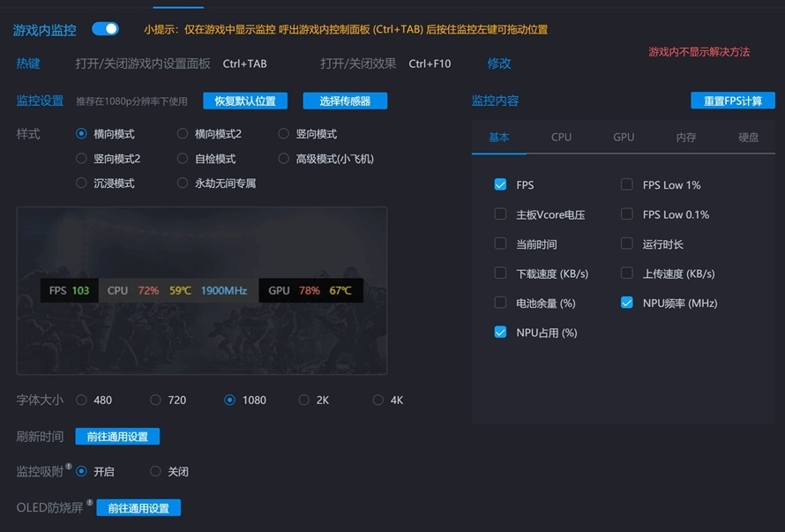
Task: Open the GPU tab in 监控内容
Action: tap(624, 137)
